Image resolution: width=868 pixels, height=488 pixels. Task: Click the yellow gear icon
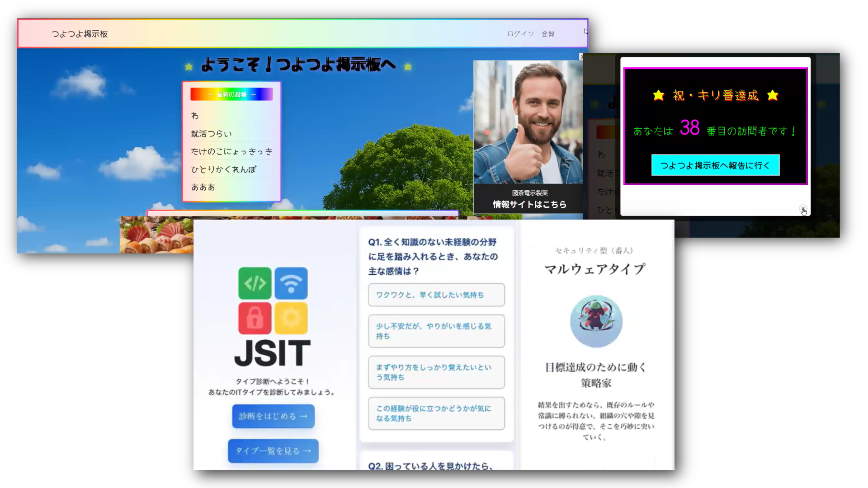[x=291, y=318]
